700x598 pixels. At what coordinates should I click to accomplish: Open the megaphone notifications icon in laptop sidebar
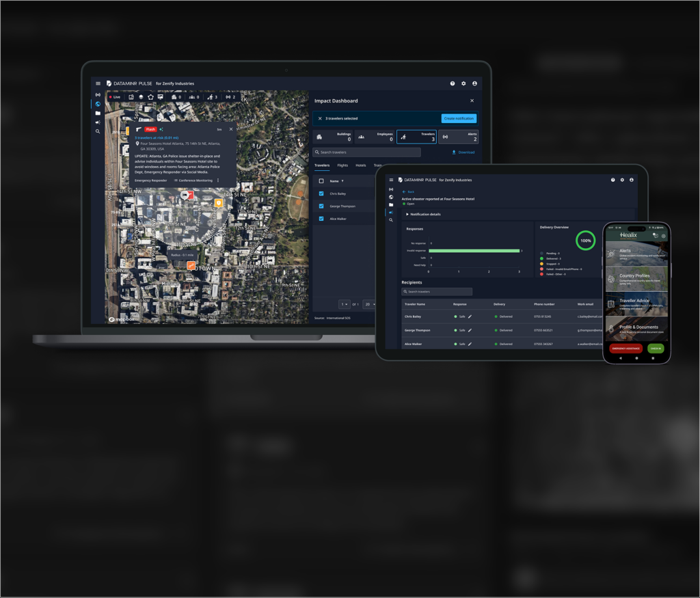coord(98,122)
